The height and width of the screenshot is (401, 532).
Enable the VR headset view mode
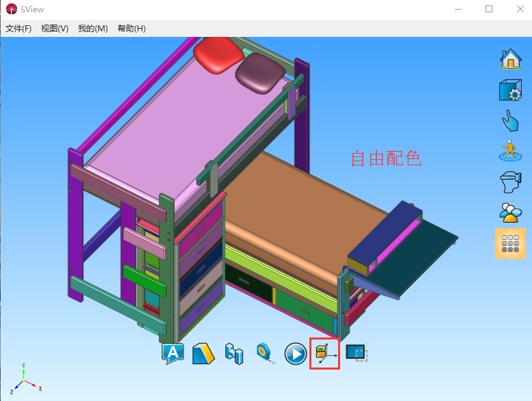click(x=510, y=182)
